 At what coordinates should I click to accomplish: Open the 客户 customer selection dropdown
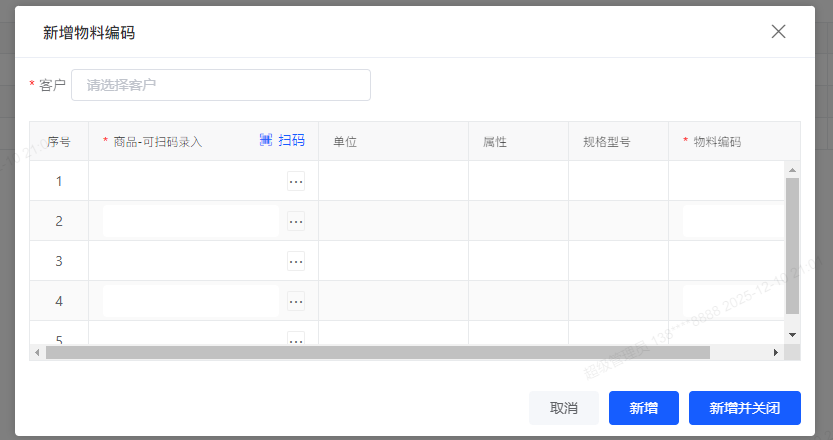click(221, 85)
